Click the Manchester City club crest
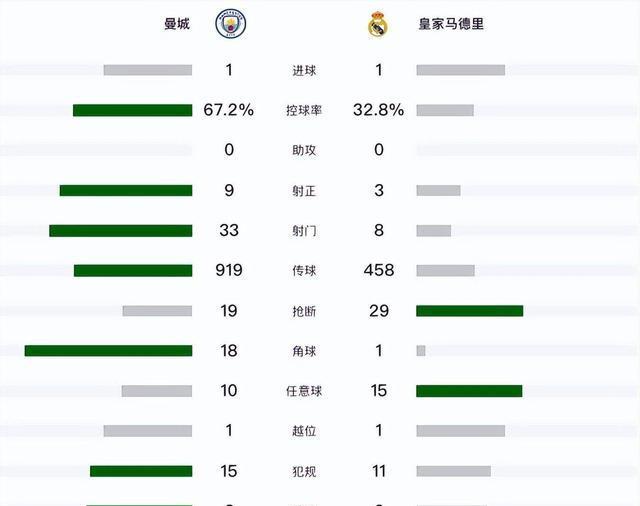 pos(230,24)
